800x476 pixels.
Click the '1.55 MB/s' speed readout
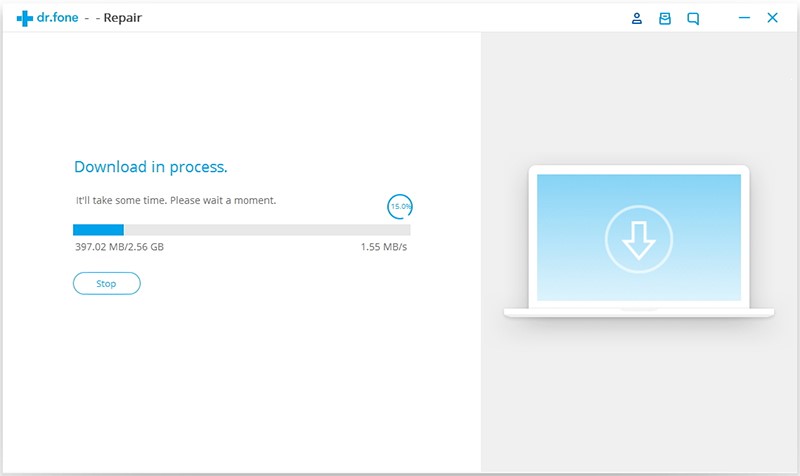[384, 247]
